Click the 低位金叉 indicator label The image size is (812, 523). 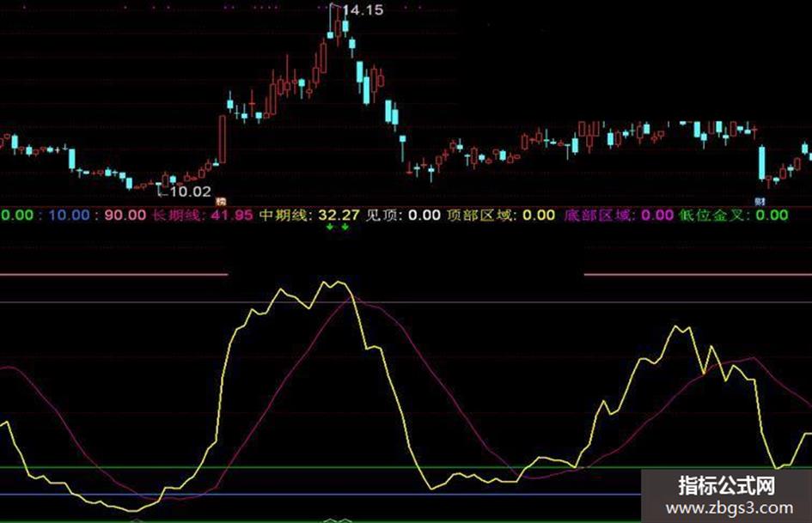712,215
